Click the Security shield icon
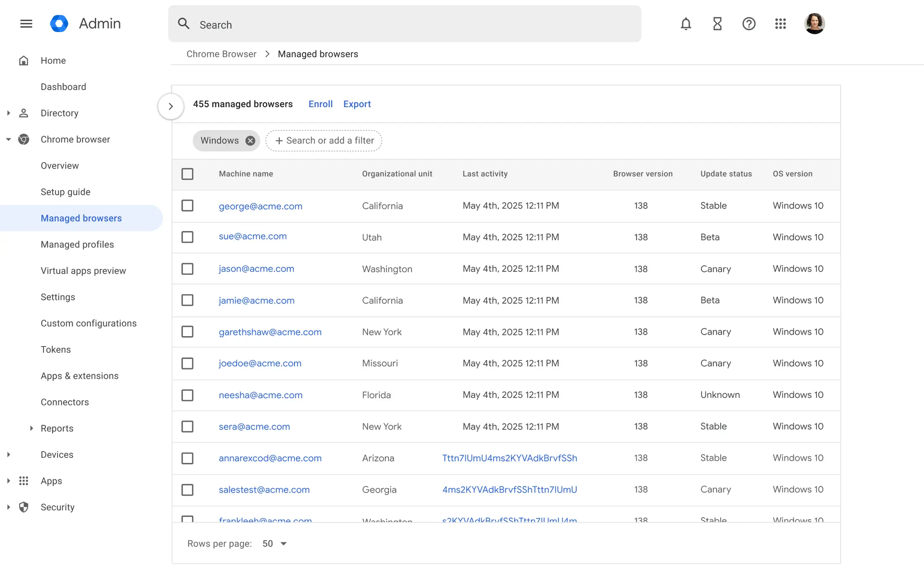The width and height of the screenshot is (924, 578). tap(24, 507)
